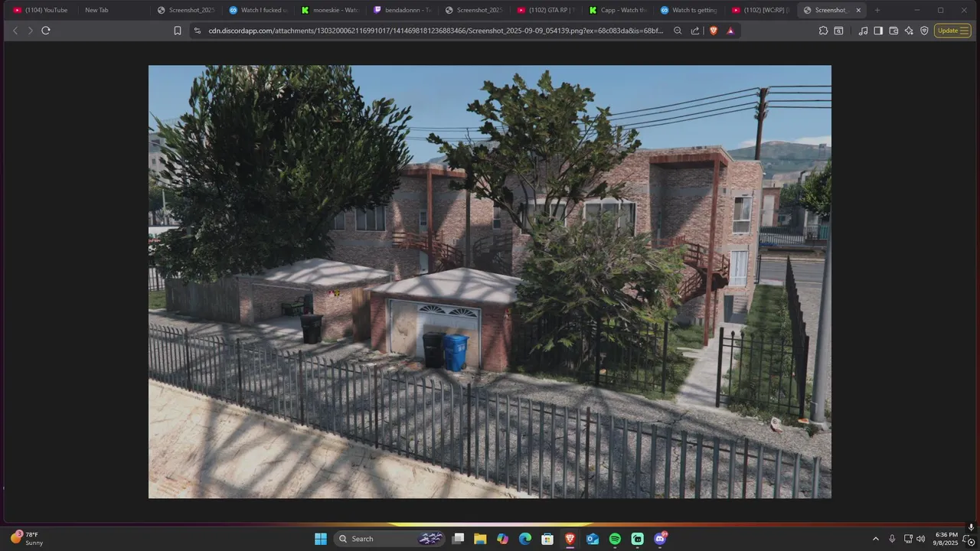980x551 pixels.
Task: Open Task View on the taskbar
Action: point(458,539)
